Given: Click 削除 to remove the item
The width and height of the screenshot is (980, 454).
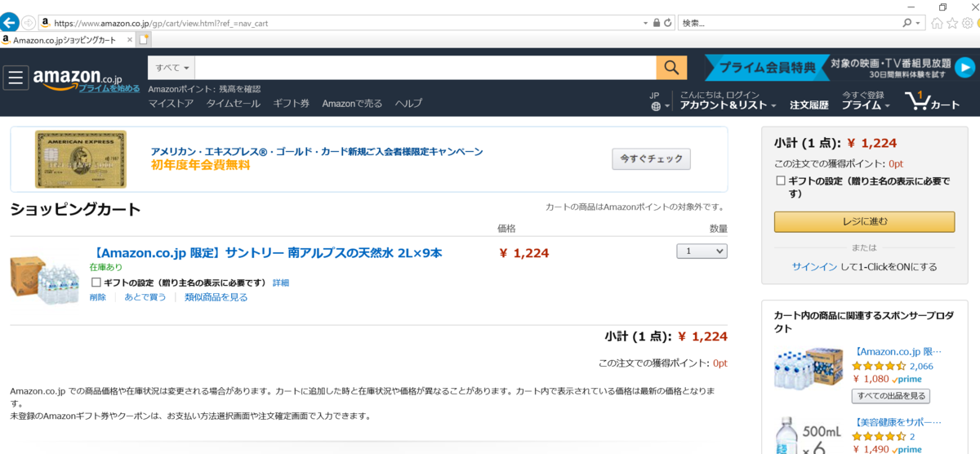Looking at the screenshot, I should point(98,297).
